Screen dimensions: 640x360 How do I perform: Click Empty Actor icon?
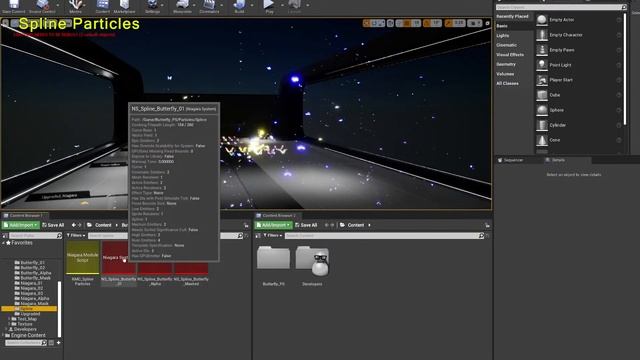coord(542,20)
